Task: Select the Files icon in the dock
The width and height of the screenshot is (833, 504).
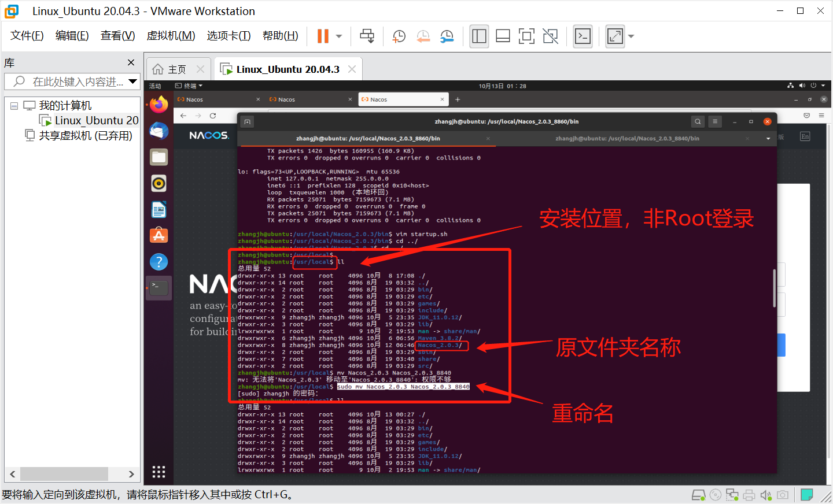Action: [x=159, y=157]
